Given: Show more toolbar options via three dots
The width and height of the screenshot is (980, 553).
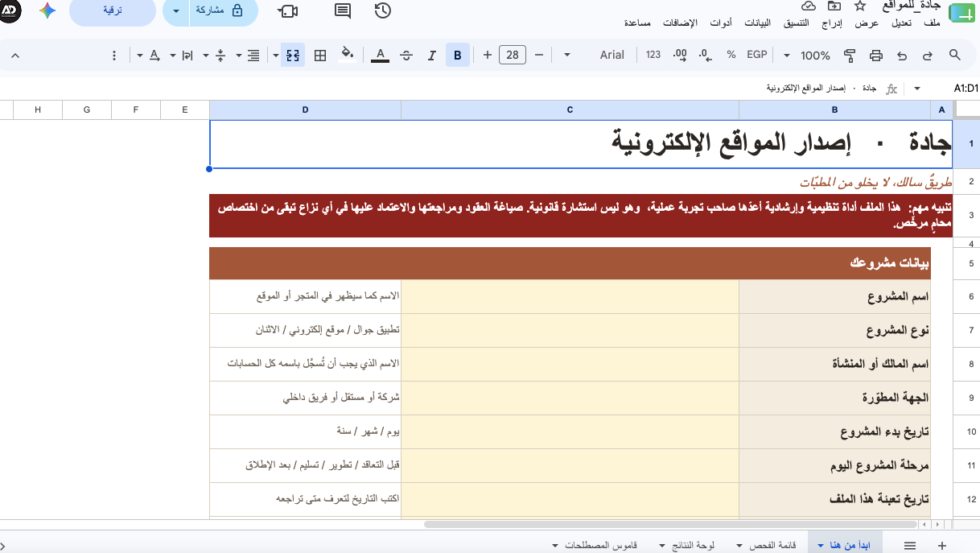Looking at the screenshot, I should pos(114,55).
